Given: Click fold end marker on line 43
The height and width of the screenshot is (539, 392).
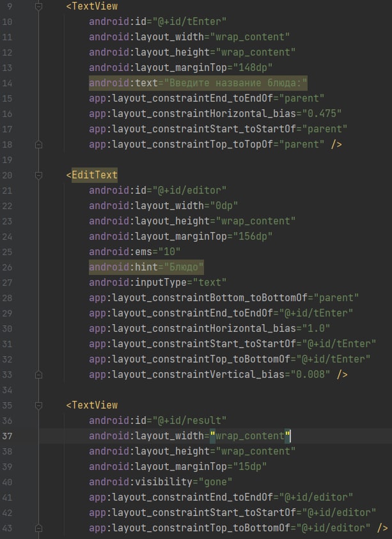Looking at the screenshot, I should (x=39, y=528).
